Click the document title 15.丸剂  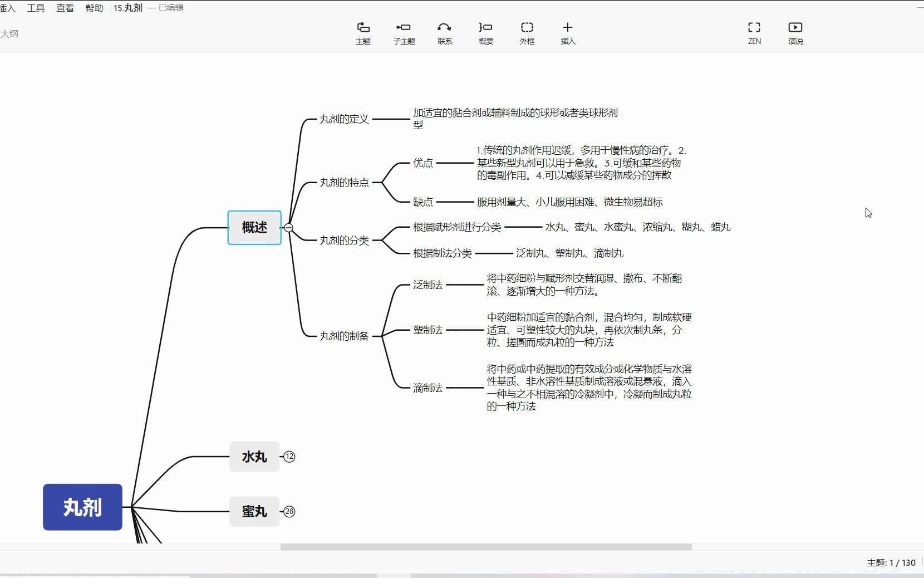pos(128,8)
